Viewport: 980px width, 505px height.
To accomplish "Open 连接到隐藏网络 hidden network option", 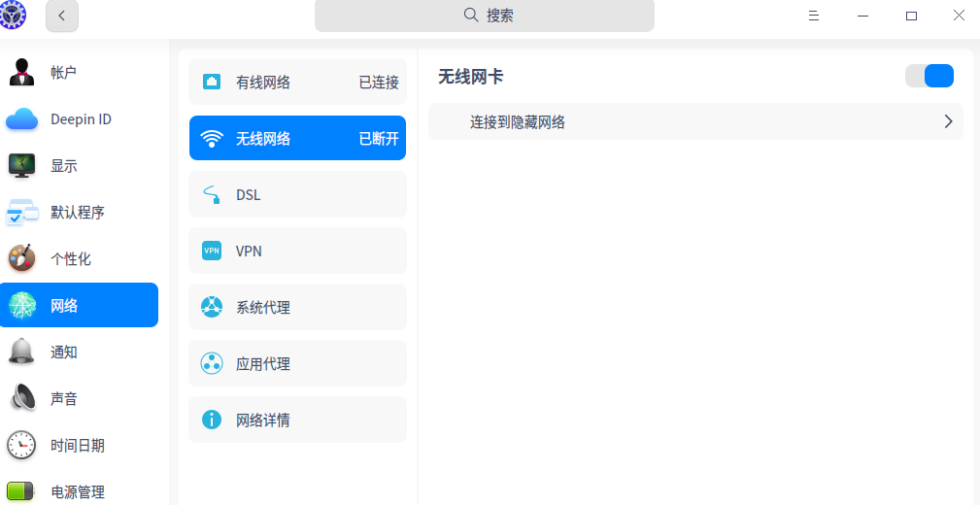I will [x=695, y=121].
